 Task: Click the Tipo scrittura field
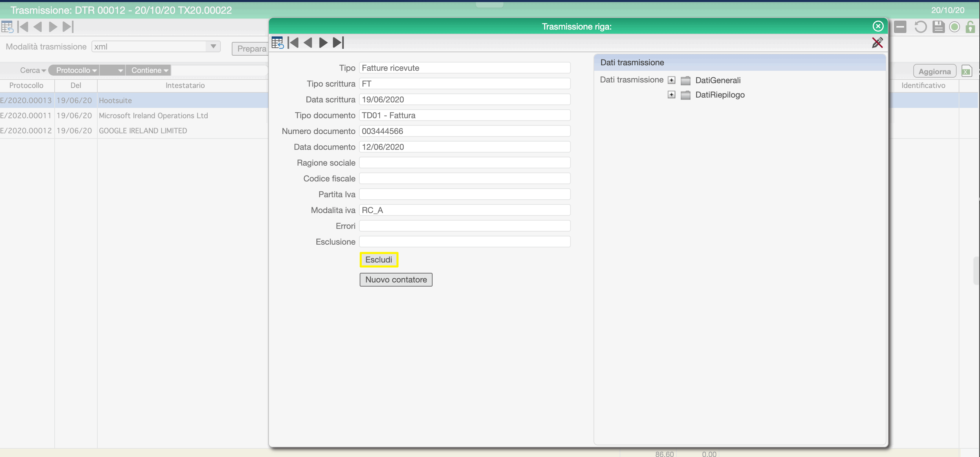point(465,83)
